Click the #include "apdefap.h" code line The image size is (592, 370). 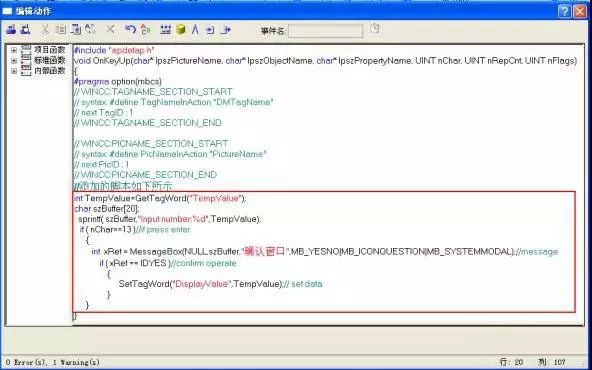114,50
